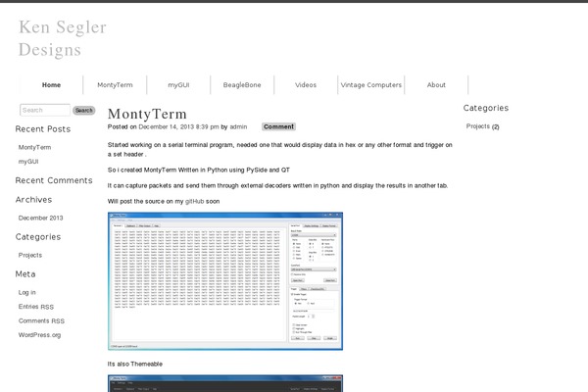Open Projects category in left sidebar
Image resolution: width=588 pixels, height=392 pixels.
(x=30, y=255)
